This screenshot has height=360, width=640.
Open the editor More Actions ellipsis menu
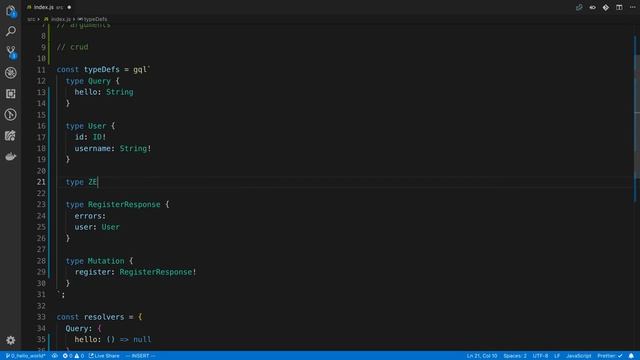click(632, 7)
